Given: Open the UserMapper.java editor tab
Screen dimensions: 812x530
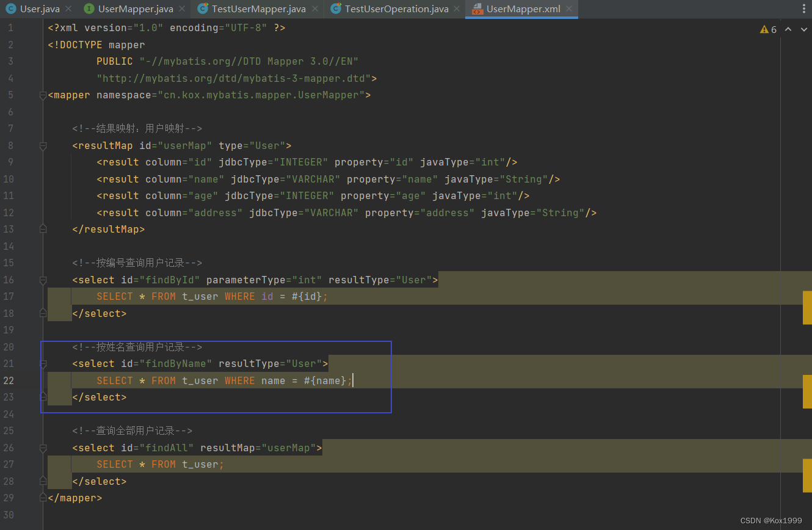Looking at the screenshot, I should (x=136, y=9).
